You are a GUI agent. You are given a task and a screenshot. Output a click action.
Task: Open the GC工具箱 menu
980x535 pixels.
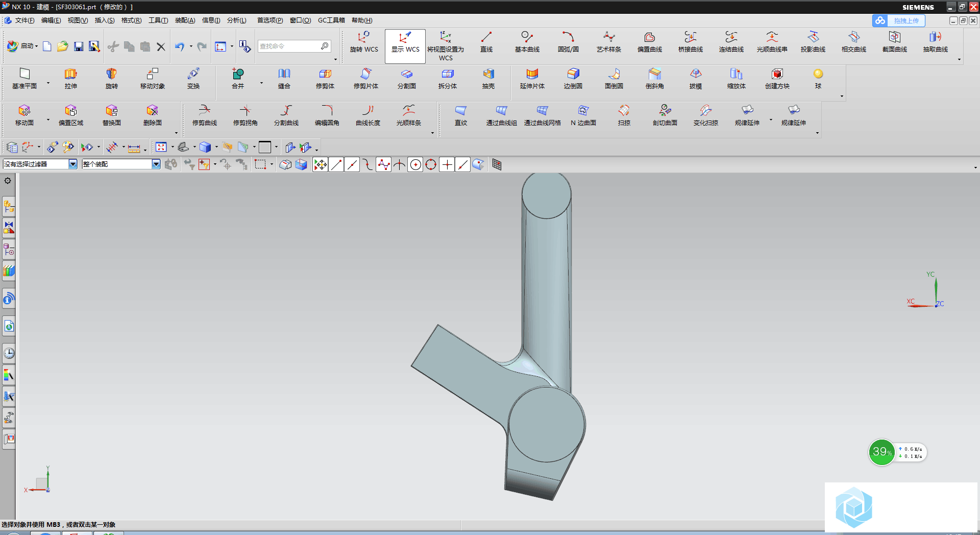331,20
